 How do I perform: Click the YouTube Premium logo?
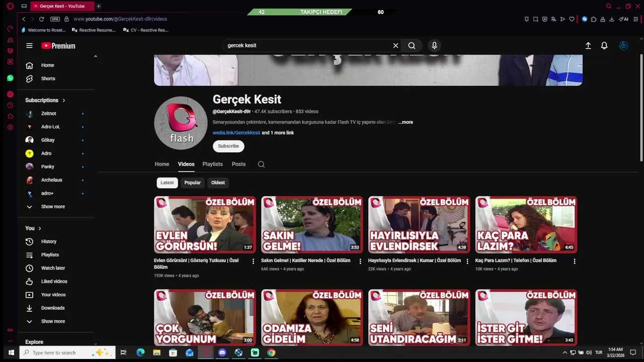pos(58,46)
